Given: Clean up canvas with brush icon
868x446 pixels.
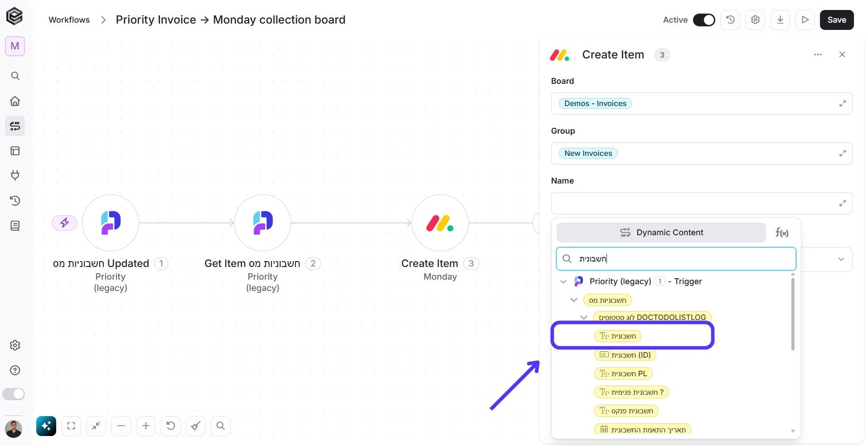Looking at the screenshot, I should (196, 426).
